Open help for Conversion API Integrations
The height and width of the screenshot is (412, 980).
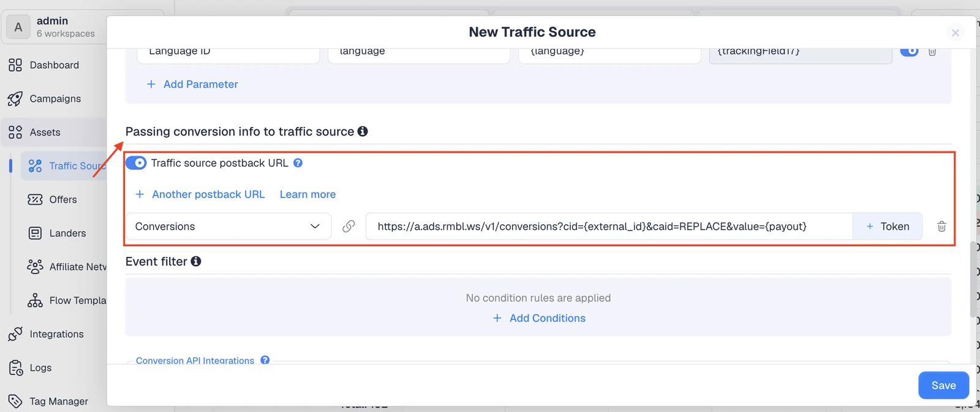[x=265, y=360]
